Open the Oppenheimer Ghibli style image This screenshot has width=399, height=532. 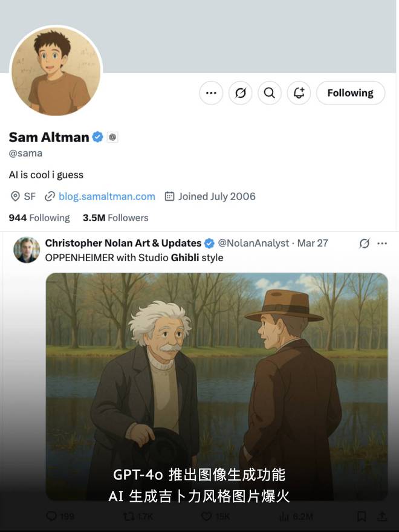tap(216, 375)
